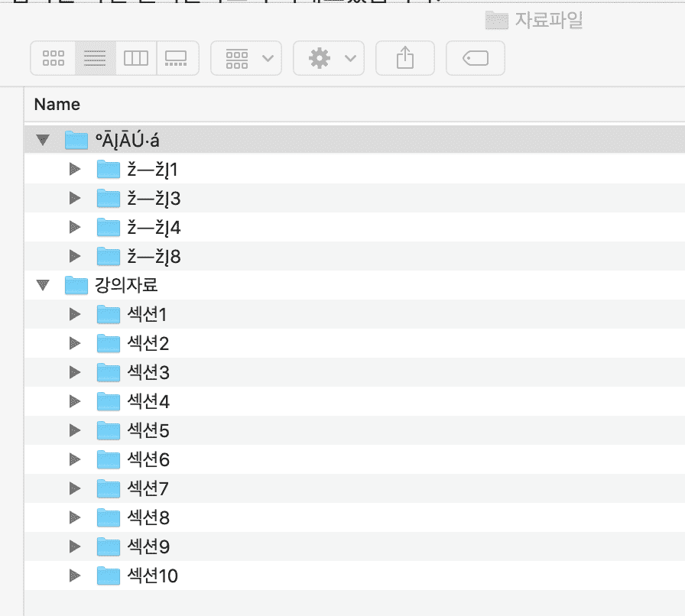Click the 섹션1 folder icon

click(x=109, y=314)
